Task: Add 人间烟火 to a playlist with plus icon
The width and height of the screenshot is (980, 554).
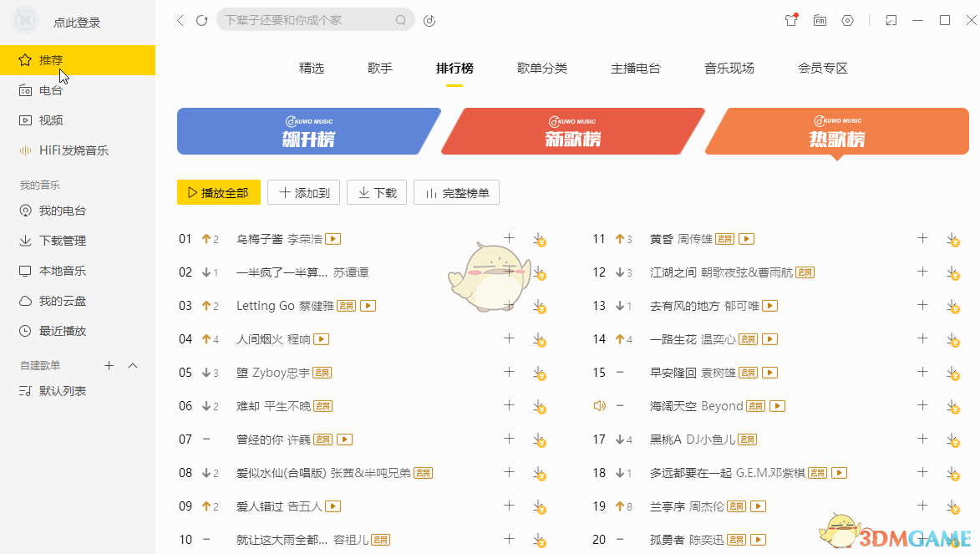Action: point(508,338)
